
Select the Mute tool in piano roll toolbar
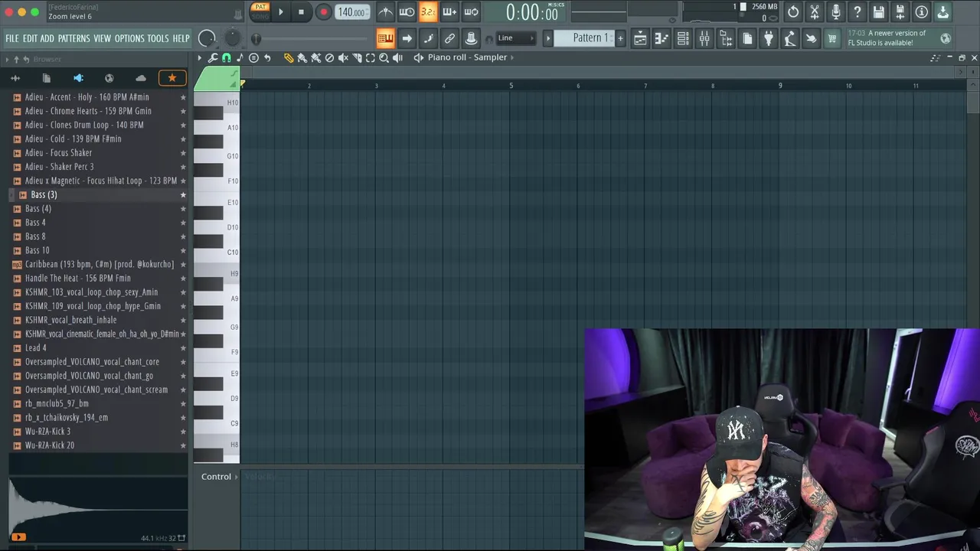(x=343, y=57)
